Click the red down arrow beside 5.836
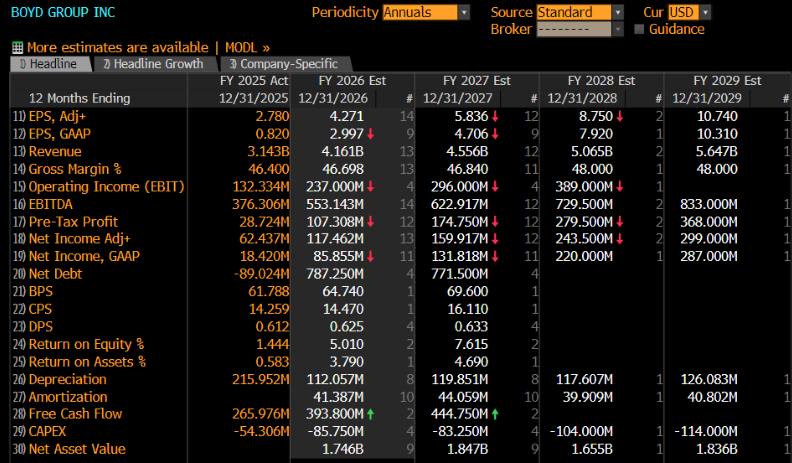 coord(495,117)
